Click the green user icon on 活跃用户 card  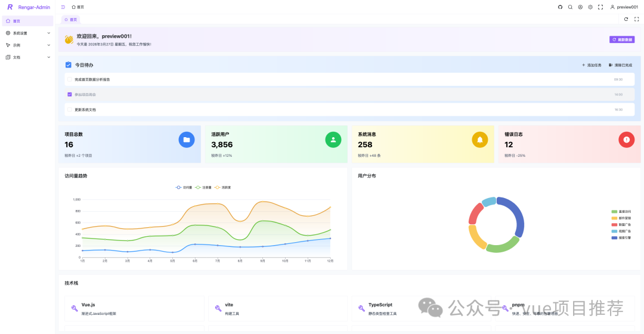333,140
